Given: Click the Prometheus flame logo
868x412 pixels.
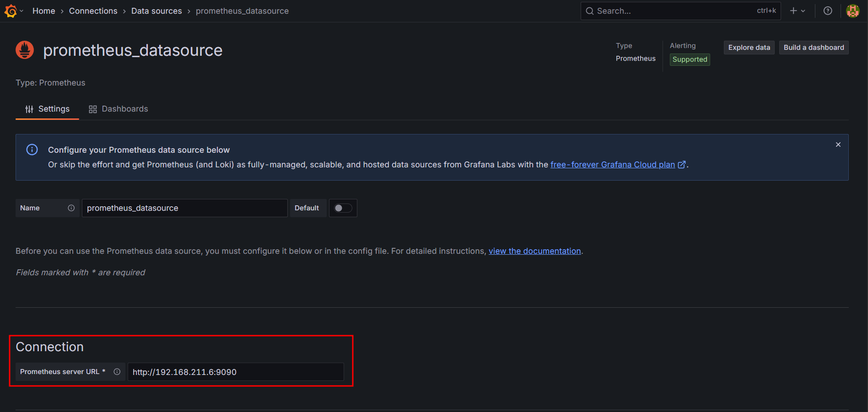Looking at the screenshot, I should 25,50.
